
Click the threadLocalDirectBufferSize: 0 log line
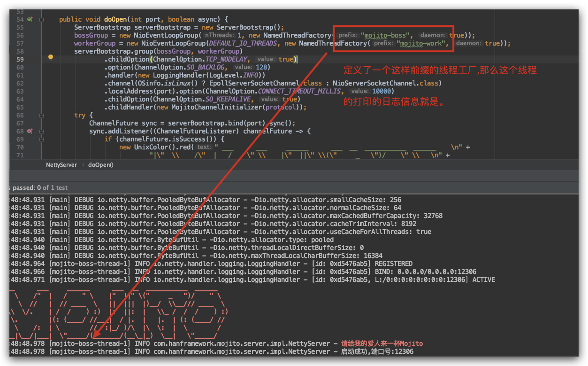click(x=187, y=248)
